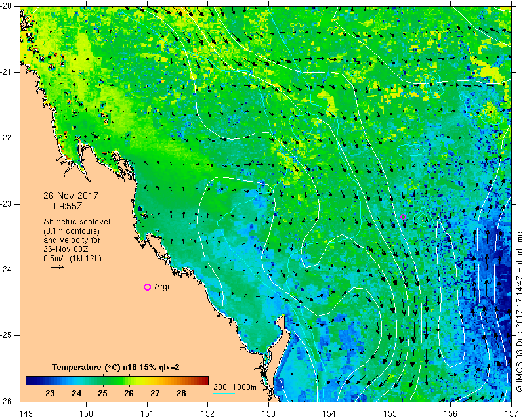
Task: Click the date text '26-Nov-2017'
Action: click(x=71, y=196)
